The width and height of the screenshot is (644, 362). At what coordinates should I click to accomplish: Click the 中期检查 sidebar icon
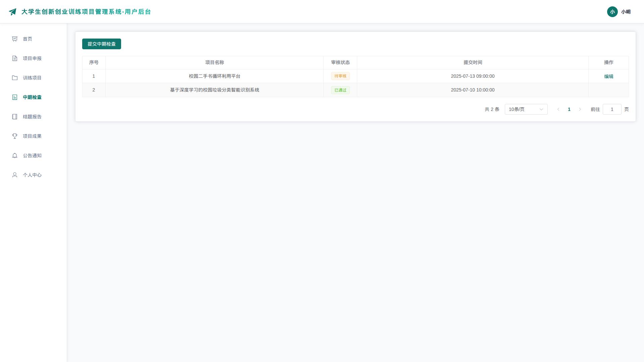[15, 97]
